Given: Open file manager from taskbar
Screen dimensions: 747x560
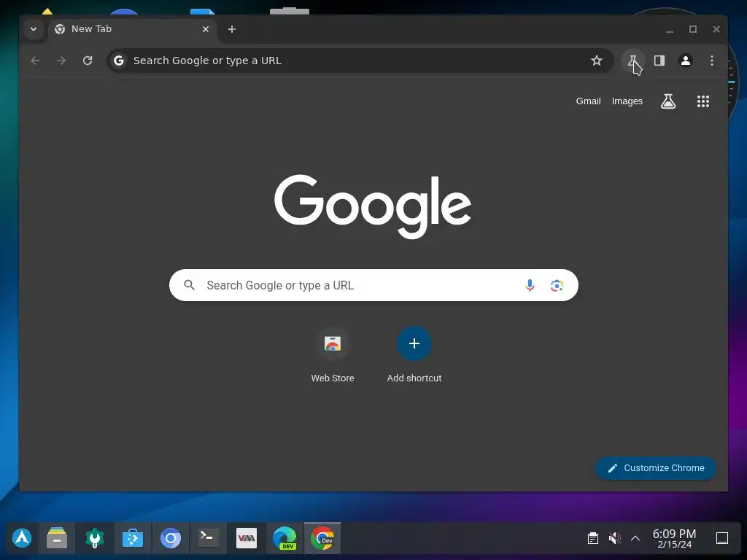Looking at the screenshot, I should click(x=57, y=539).
